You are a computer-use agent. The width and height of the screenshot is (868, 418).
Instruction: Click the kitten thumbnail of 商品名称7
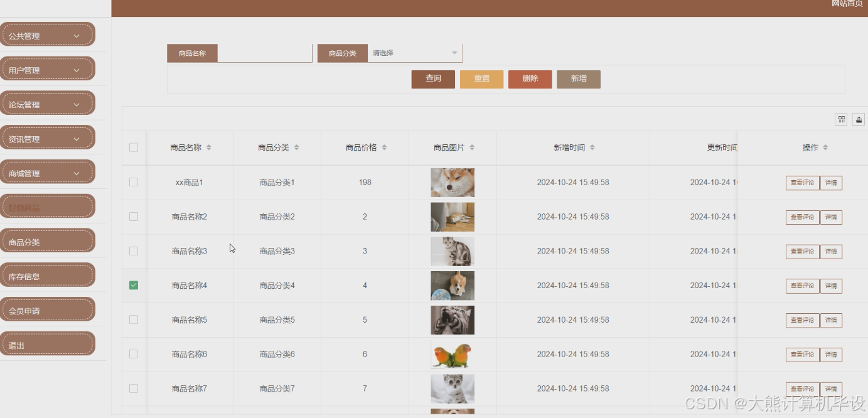453,389
